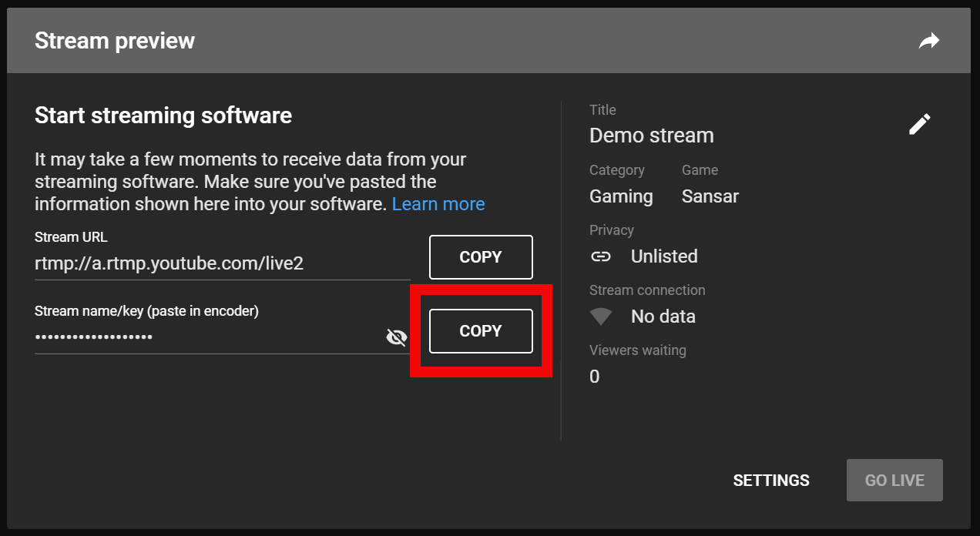The width and height of the screenshot is (980, 536).
Task: Click the pencil edit icon
Action: 919,124
